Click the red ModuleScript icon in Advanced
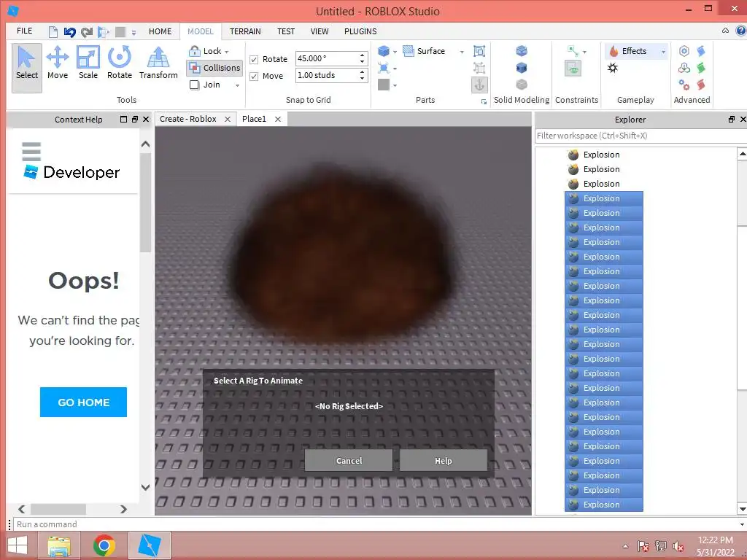Image resolution: width=747 pixels, height=560 pixels. (701, 85)
